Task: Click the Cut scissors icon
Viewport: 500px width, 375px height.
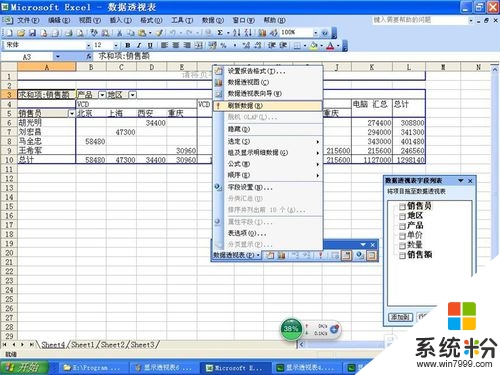Action: point(119,33)
